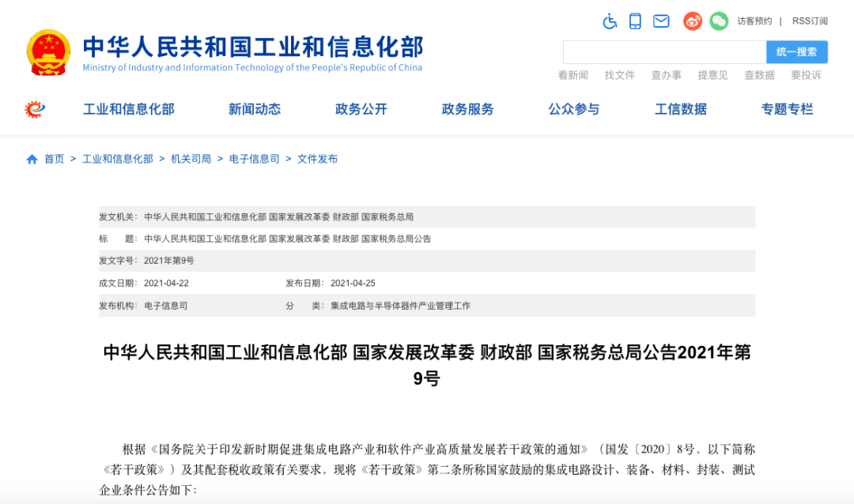
Task: Click the 标题 row announcement title value
Action: click(287, 239)
